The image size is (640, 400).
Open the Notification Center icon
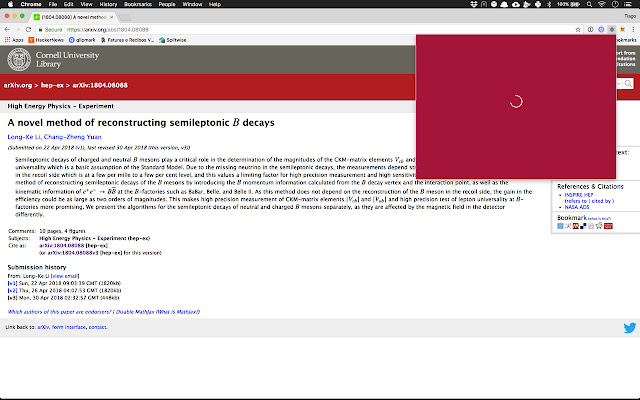point(628,4)
